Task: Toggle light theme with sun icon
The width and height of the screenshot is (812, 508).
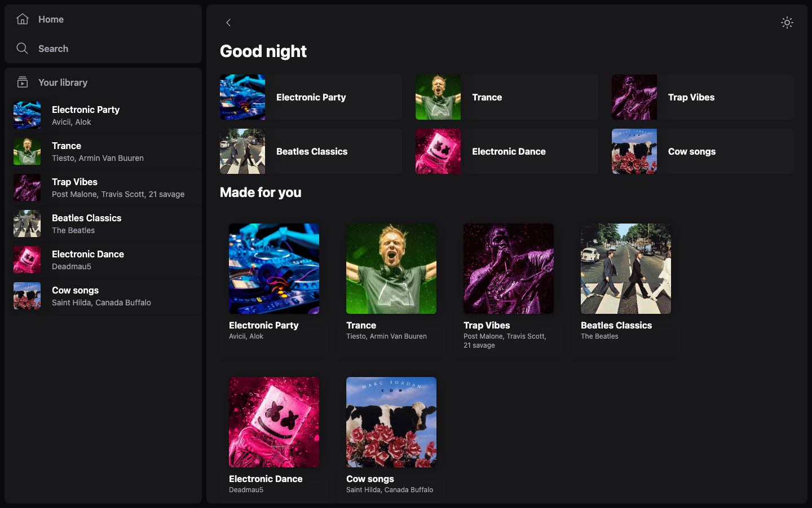Action: 787,23
